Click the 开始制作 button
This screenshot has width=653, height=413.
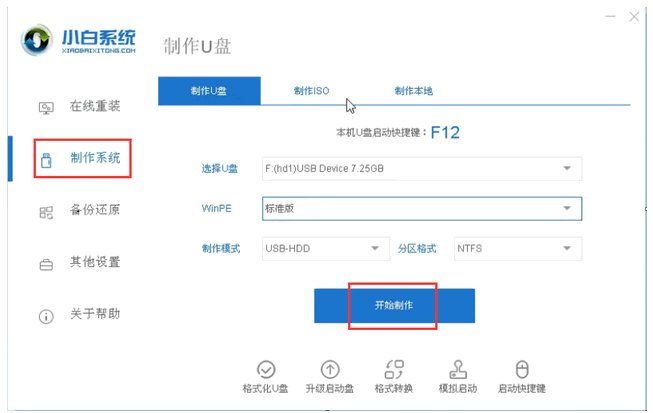click(x=394, y=306)
